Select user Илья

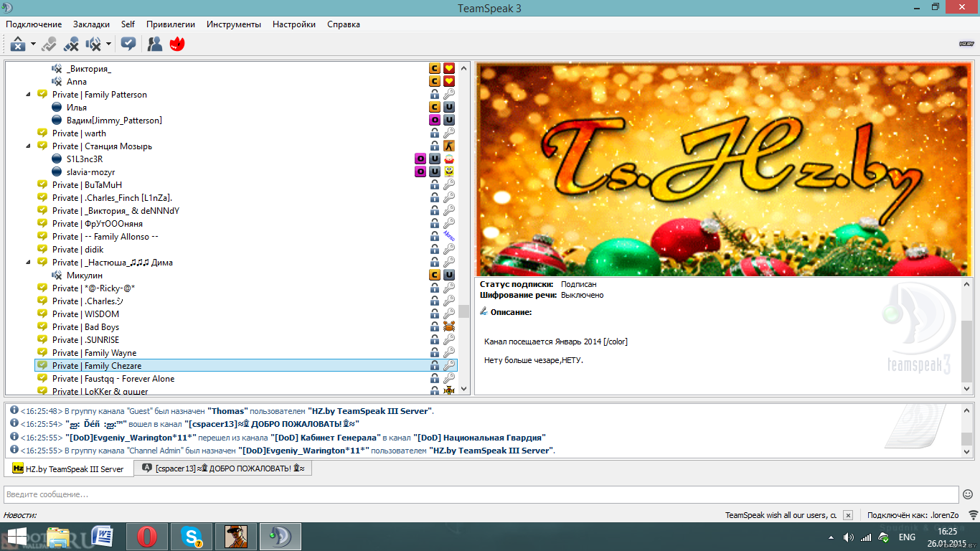tap(76, 108)
